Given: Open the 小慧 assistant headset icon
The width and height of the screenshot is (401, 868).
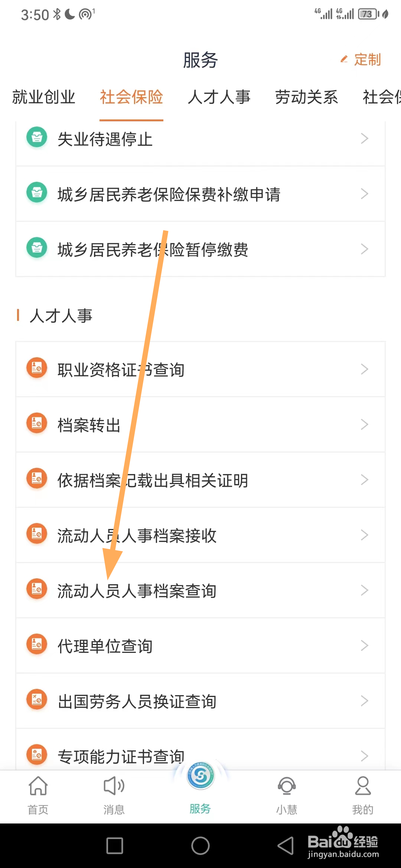Looking at the screenshot, I should 287,786.
